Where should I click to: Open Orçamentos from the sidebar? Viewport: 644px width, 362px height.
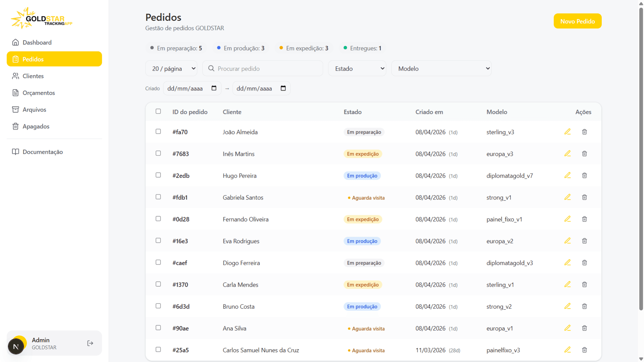point(39,93)
